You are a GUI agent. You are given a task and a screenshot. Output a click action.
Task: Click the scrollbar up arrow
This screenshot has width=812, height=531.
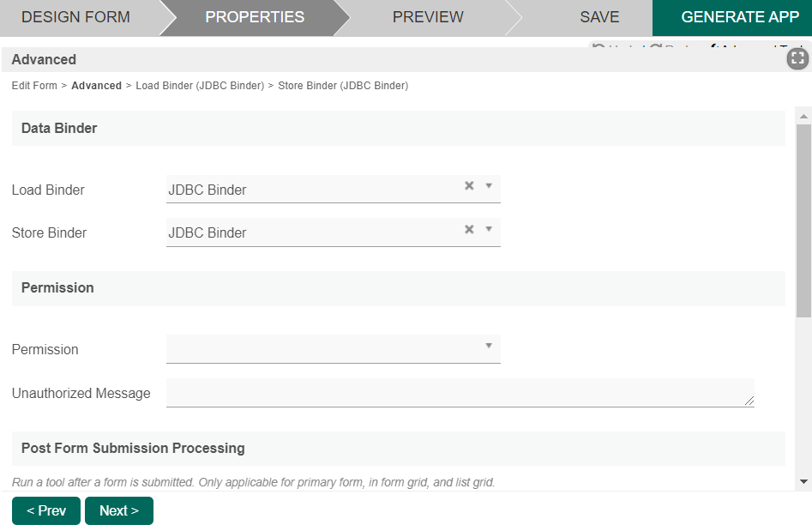click(x=803, y=115)
